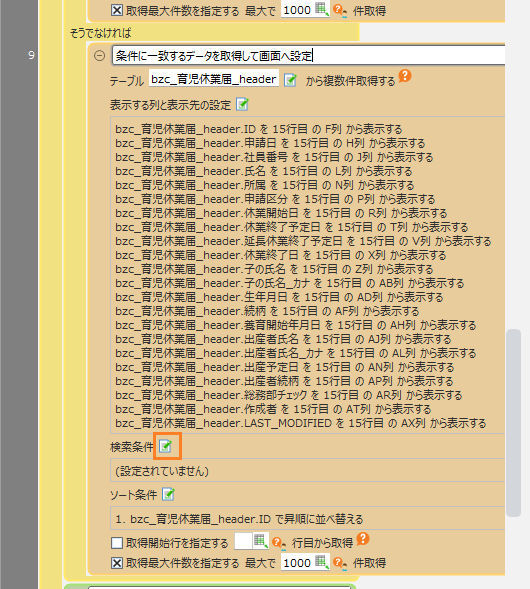530x589 pixels.
Task: Open the 検索条件 edit icon
Action: 166,446
